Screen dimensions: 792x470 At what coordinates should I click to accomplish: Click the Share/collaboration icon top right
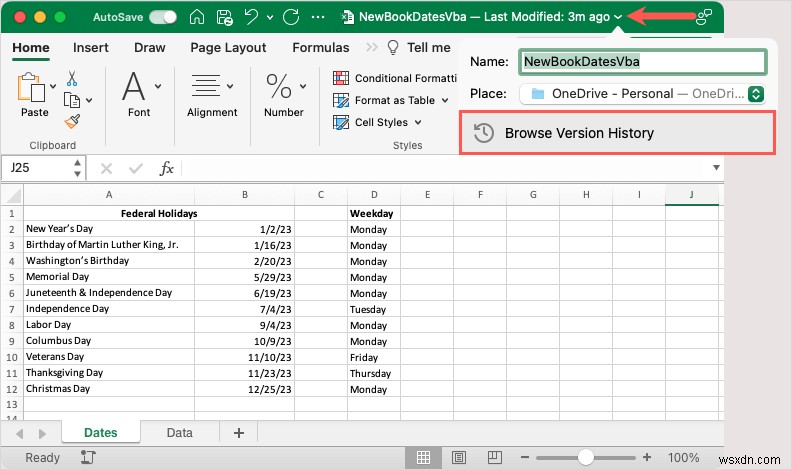pos(704,17)
